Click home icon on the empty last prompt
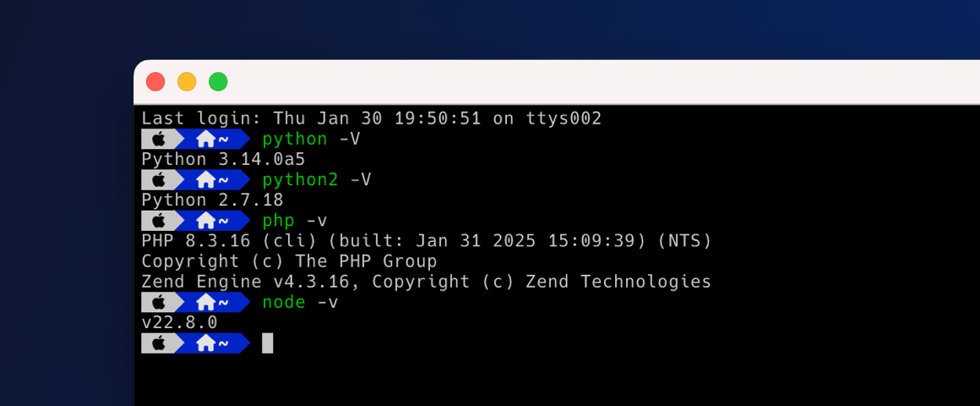This screenshot has height=406, width=980. click(205, 343)
